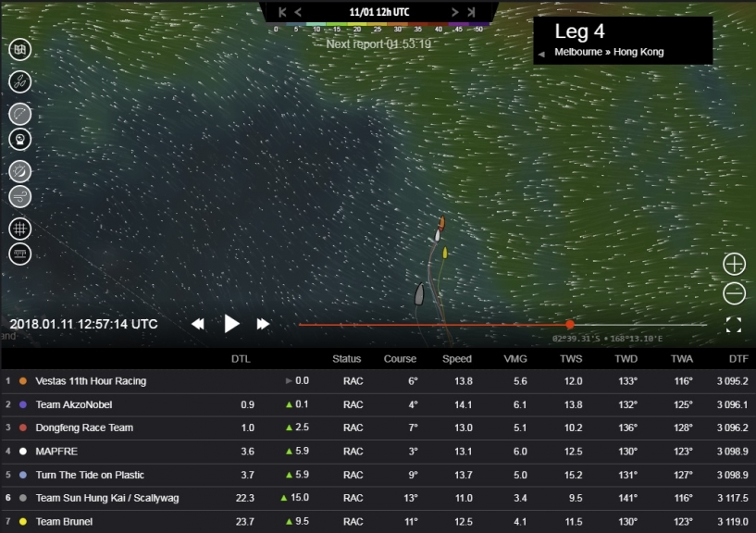Sort by the TWS column header
Image resolution: width=756 pixels, height=533 pixels.
click(571, 359)
